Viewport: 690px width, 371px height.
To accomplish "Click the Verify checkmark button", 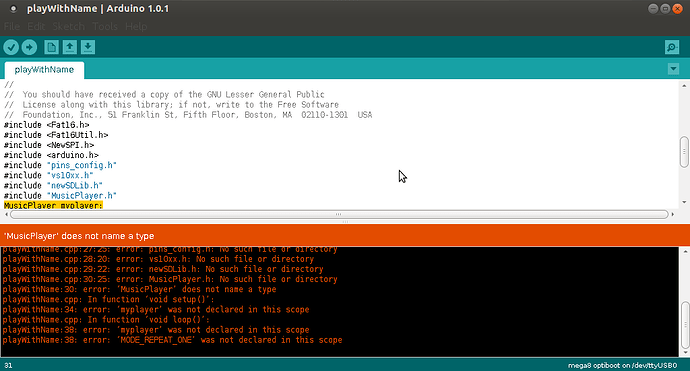I will [11, 47].
